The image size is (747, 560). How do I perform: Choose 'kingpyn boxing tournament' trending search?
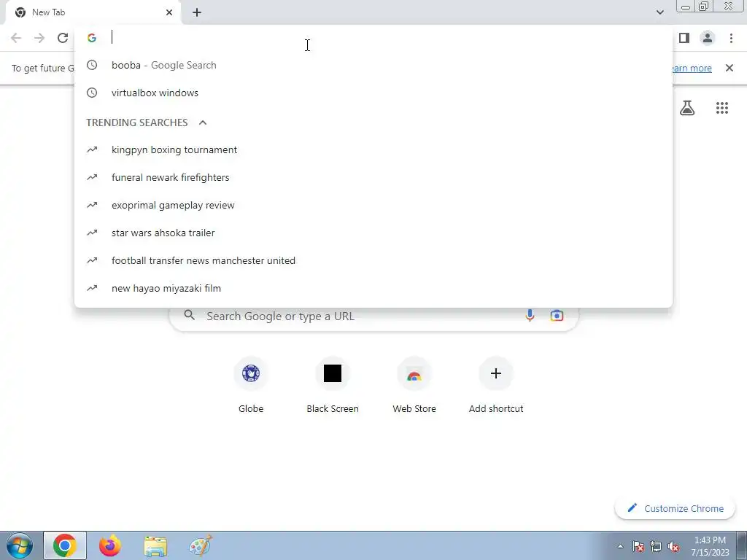point(373,149)
